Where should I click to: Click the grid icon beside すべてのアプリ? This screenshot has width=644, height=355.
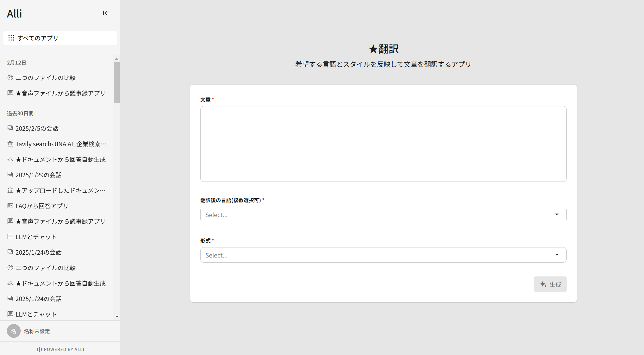point(11,38)
